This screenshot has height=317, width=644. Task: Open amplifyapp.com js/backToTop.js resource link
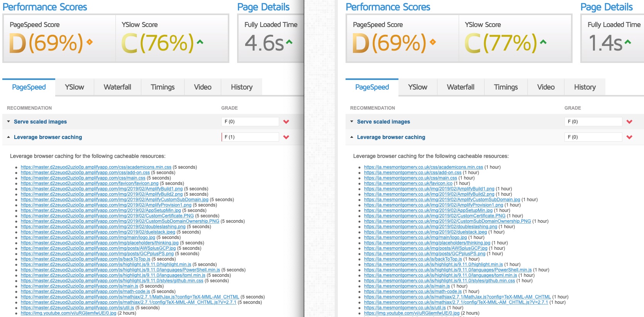click(x=85, y=259)
